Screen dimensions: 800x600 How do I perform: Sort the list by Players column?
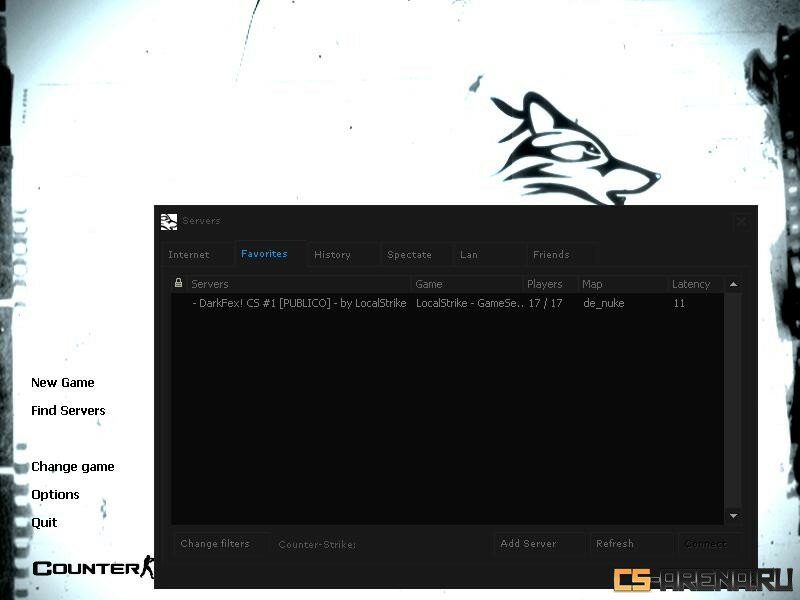(x=545, y=284)
